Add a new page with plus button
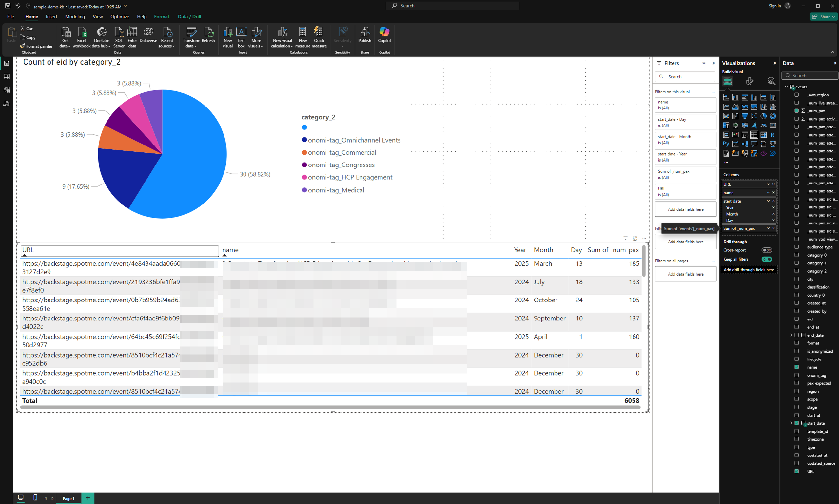The image size is (839, 504). coord(88,498)
